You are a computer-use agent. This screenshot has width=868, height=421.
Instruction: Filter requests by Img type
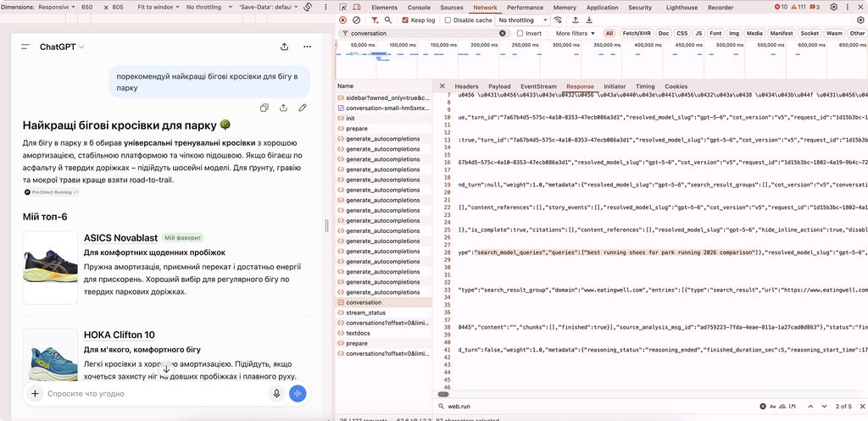[x=733, y=33]
